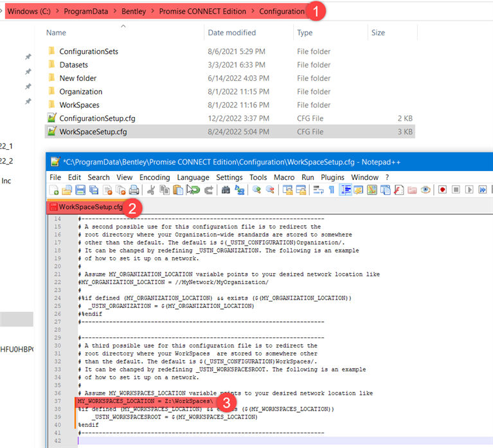Toggle file Monitoring eye icon

426,190
